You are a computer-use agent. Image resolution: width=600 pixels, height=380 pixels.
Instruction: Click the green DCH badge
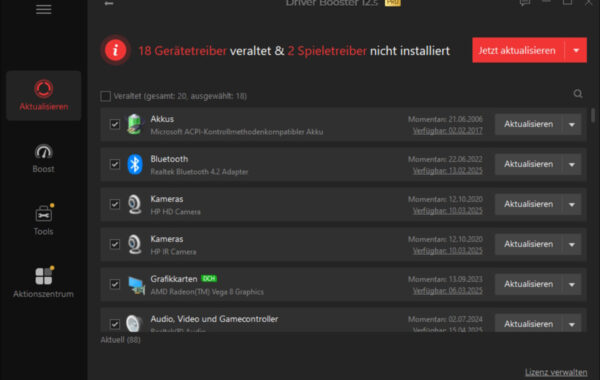[x=209, y=279]
